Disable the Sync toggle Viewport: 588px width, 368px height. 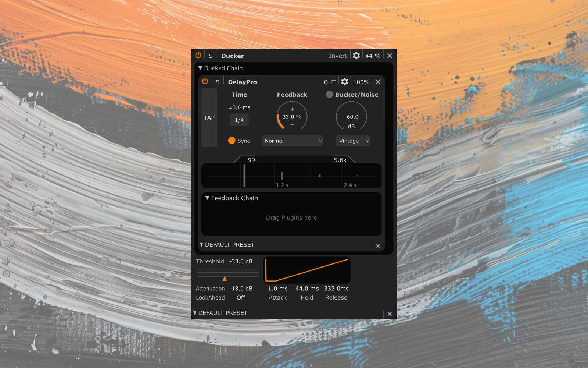pos(232,141)
